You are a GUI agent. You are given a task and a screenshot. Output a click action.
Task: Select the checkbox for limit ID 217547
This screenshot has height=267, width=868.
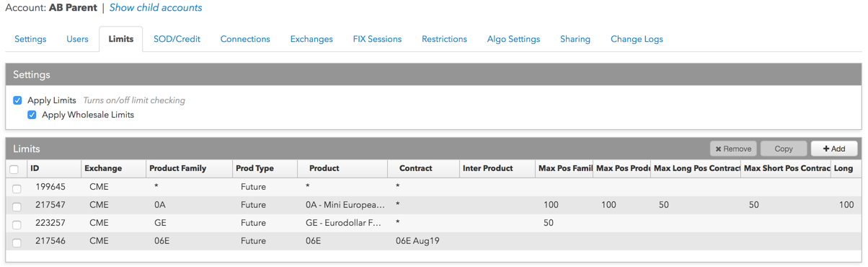pos(17,206)
